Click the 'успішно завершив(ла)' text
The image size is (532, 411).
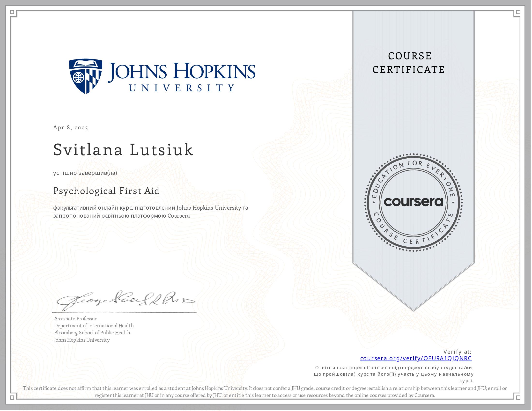tap(85, 173)
